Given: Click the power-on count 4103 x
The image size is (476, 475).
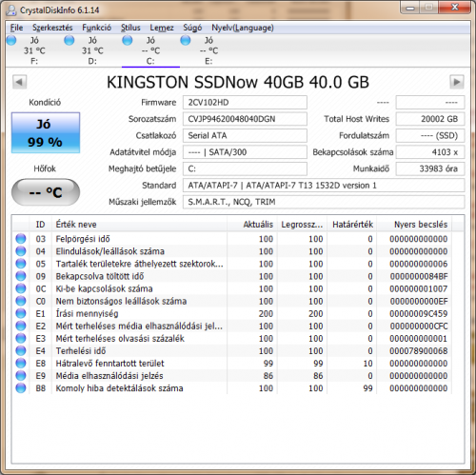Looking at the screenshot, I should [x=430, y=152].
